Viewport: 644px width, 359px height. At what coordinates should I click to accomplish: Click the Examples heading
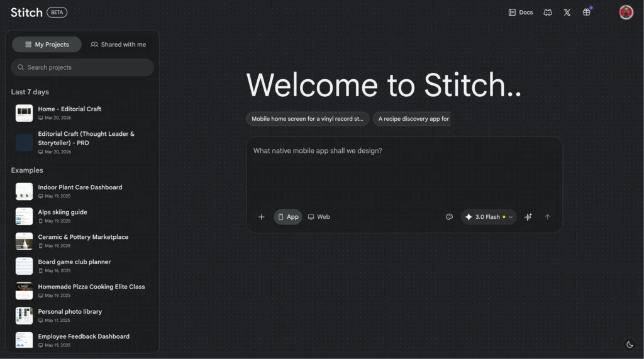[x=27, y=170]
